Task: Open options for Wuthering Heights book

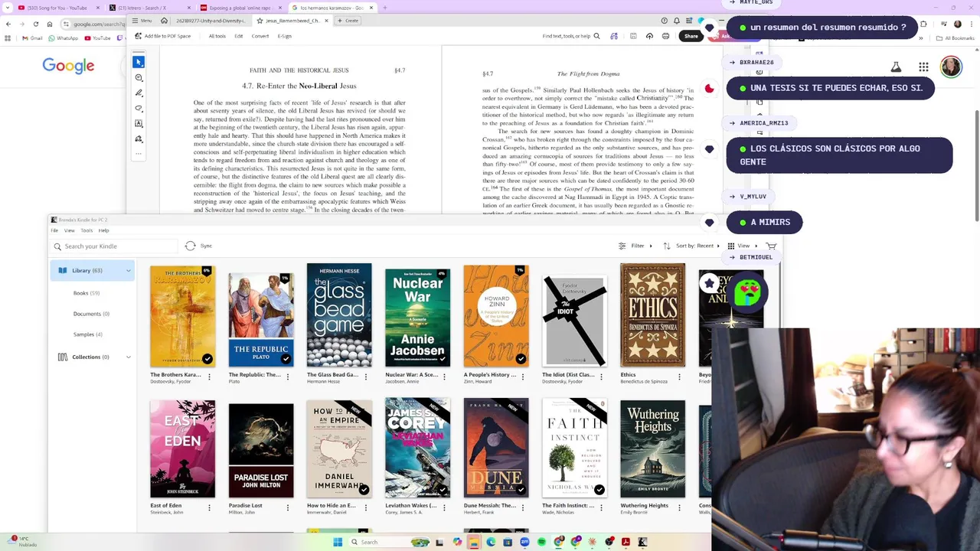Action: pos(679,507)
